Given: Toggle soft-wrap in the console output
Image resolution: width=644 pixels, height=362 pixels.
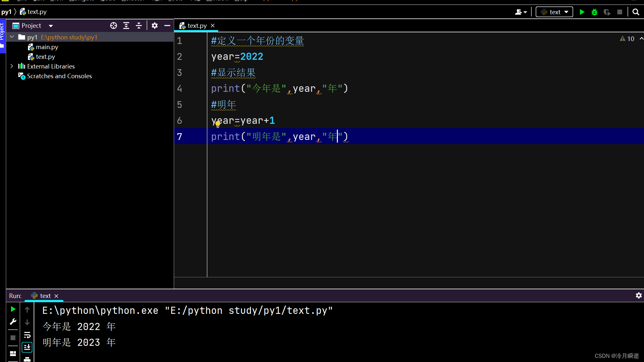Looking at the screenshot, I should (x=27, y=335).
